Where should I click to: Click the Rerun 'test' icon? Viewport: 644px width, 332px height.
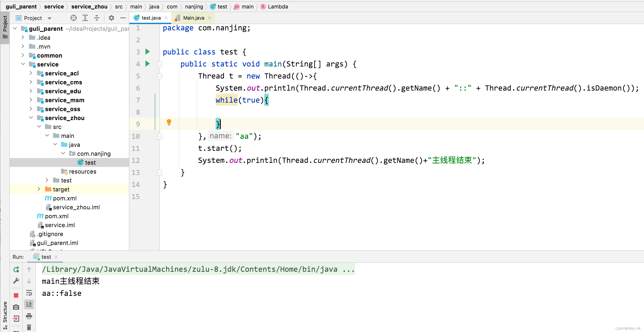[x=16, y=270]
